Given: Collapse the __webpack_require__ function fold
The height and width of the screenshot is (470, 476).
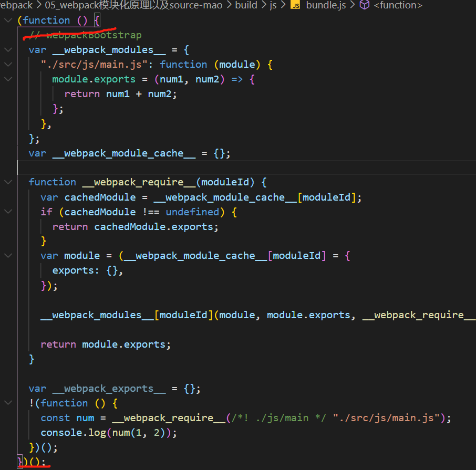Looking at the screenshot, I should click(x=8, y=182).
